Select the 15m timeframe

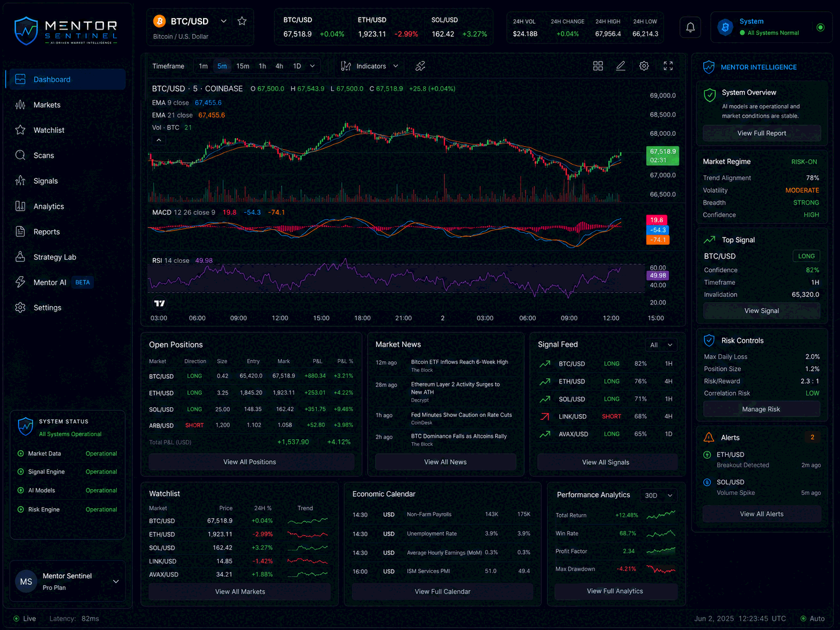[x=242, y=66]
